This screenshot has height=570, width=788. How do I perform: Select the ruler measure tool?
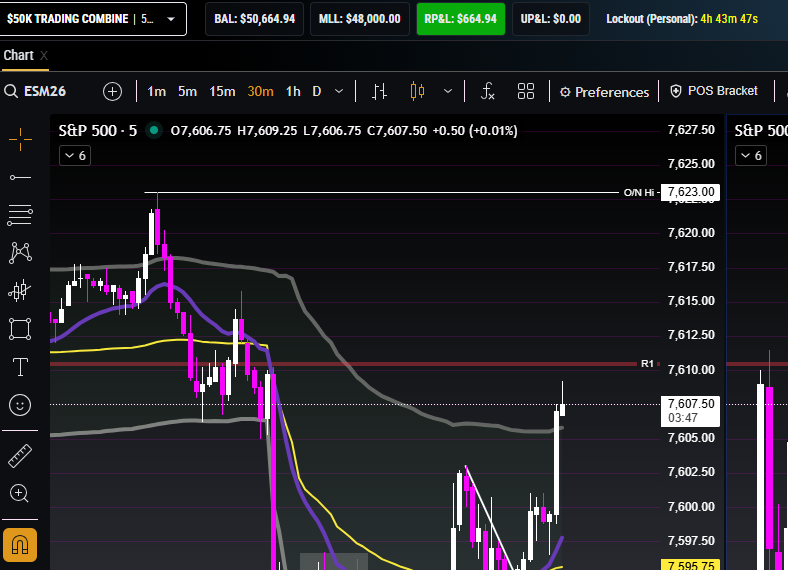(20, 456)
